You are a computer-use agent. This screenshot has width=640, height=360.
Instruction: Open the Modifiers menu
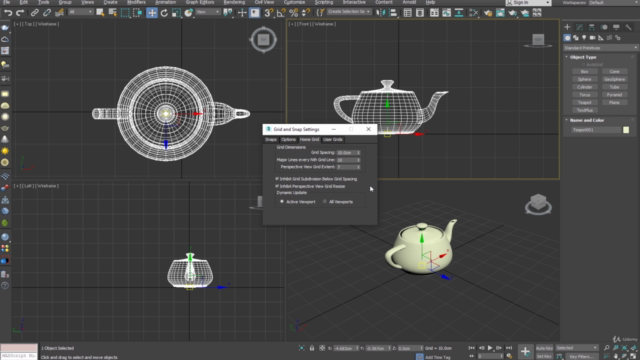(x=136, y=2)
